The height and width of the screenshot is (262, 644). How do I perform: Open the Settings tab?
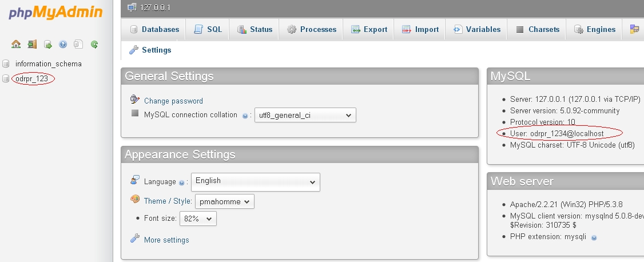point(150,50)
